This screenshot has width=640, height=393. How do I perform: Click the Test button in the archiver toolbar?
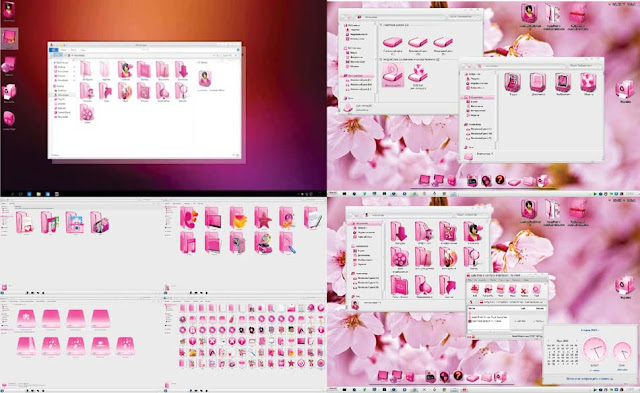click(x=500, y=290)
